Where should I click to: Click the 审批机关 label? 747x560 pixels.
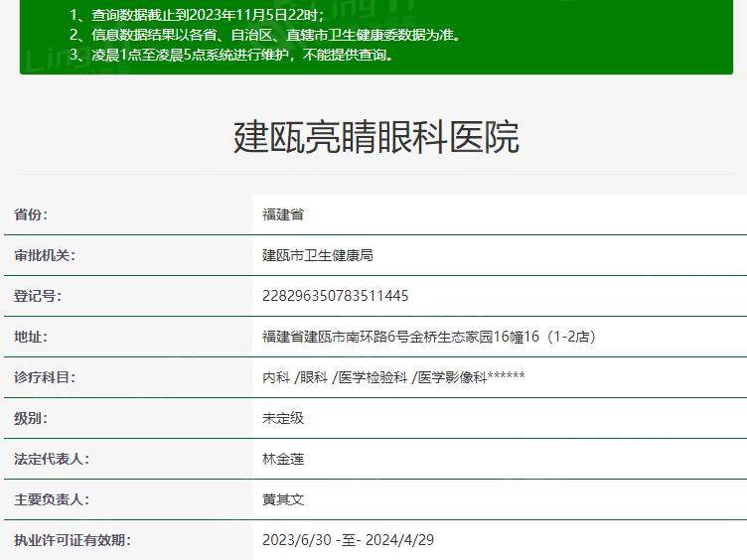(45, 255)
